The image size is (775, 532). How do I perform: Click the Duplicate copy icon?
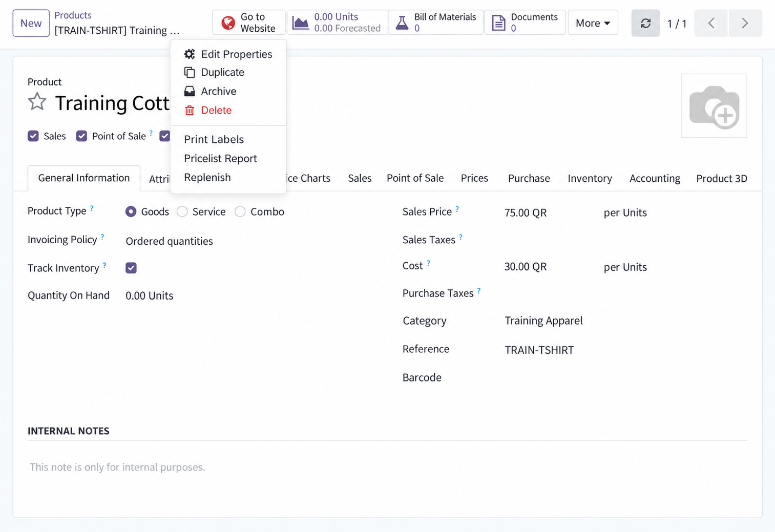click(190, 72)
